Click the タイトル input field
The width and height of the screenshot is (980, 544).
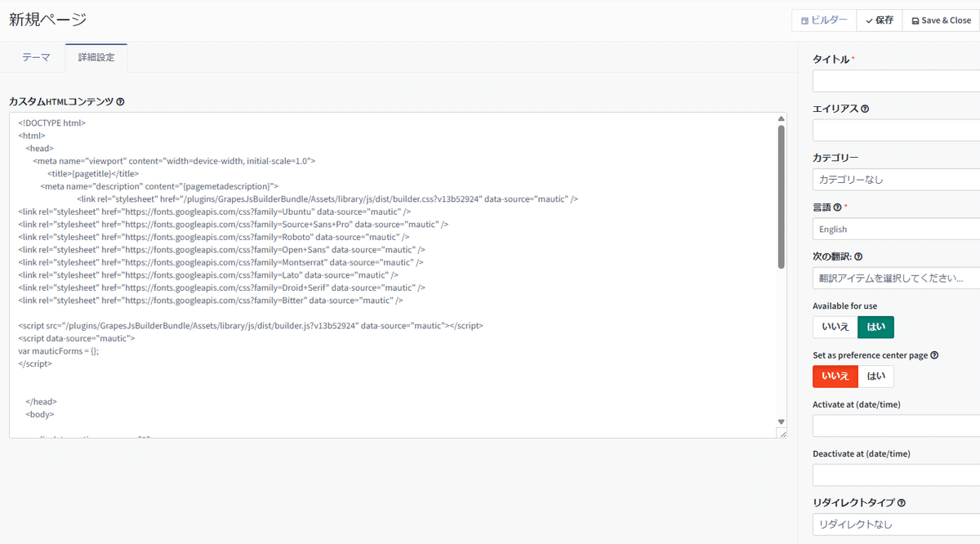point(896,82)
